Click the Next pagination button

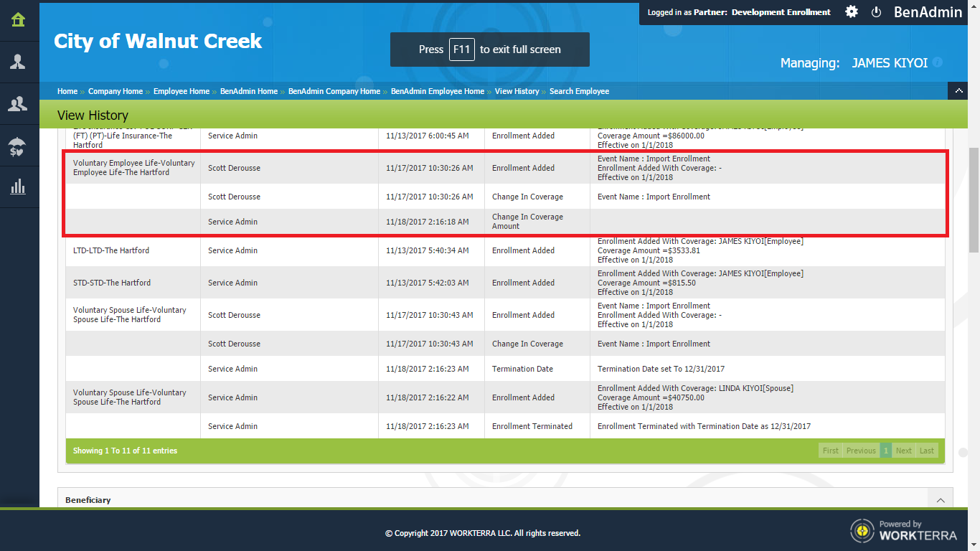(x=904, y=451)
